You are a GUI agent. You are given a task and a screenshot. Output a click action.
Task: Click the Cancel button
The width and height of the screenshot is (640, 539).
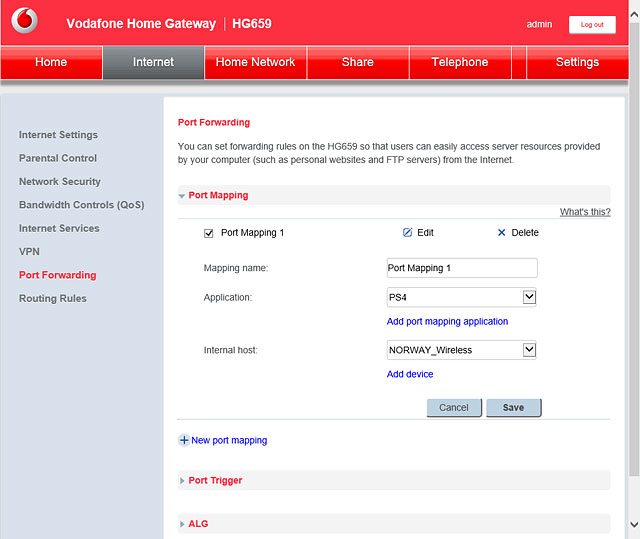(x=454, y=408)
